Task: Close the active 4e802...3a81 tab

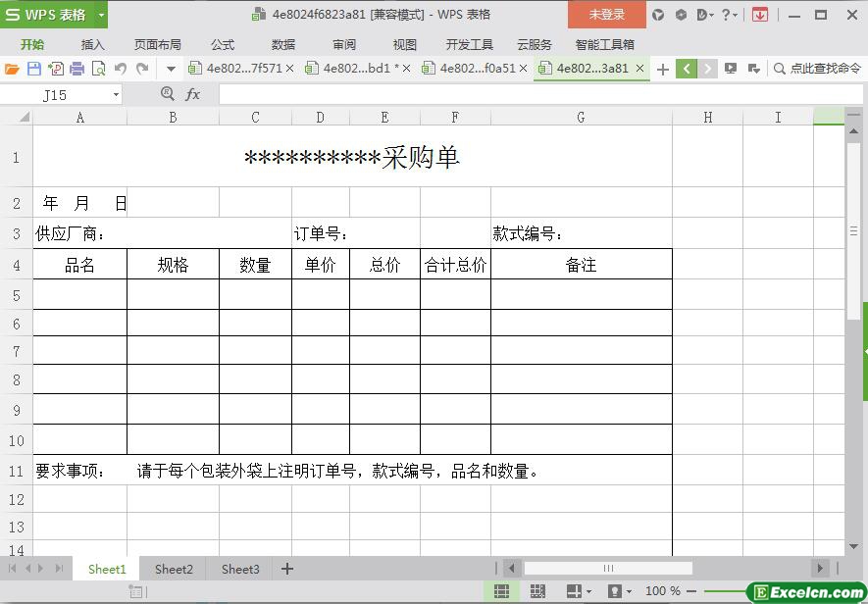Action: (x=639, y=69)
